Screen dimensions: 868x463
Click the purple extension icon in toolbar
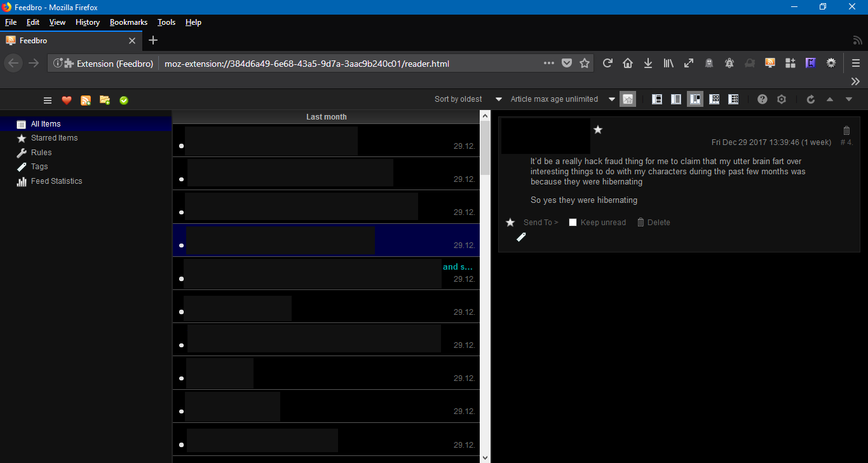(x=810, y=63)
